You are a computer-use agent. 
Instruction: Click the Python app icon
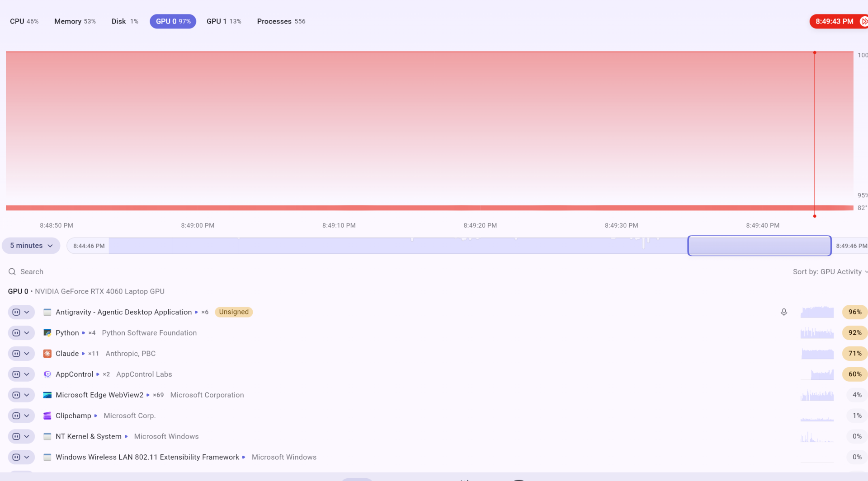coord(47,333)
